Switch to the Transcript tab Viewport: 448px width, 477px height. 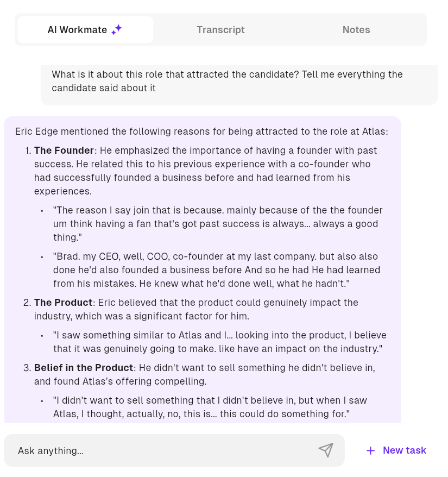220,30
